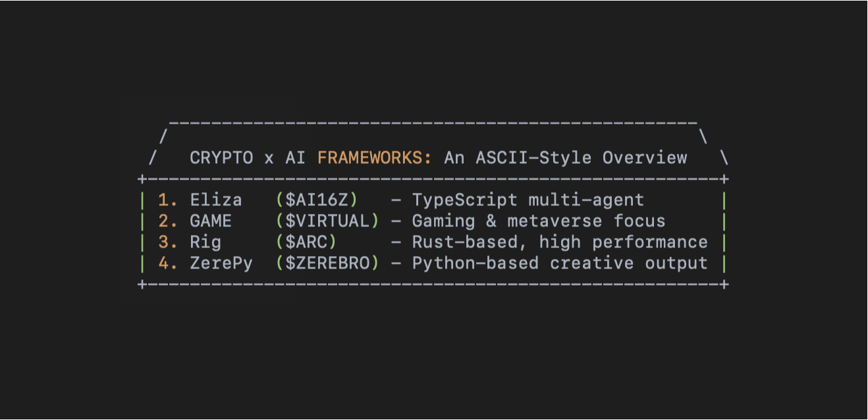Click the '($VIRTUAL)' ticker

click(x=327, y=221)
